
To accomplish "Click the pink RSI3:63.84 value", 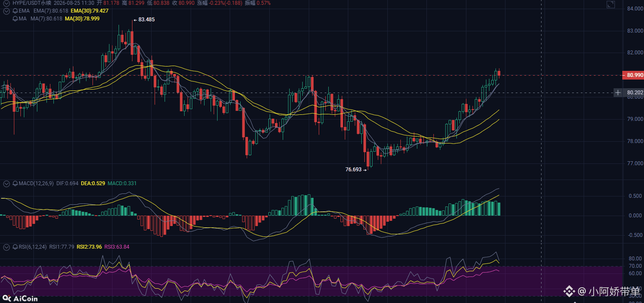I will coord(117,247).
